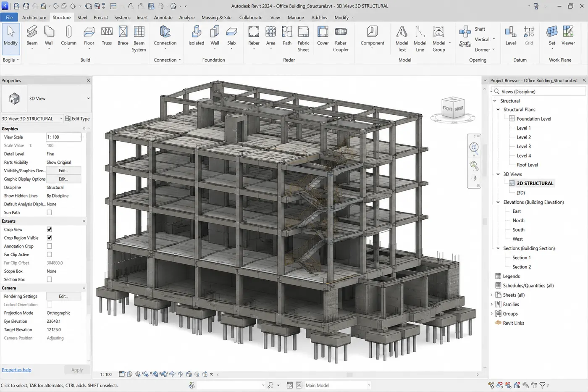Select Level 2 in Structural Plans

point(524,137)
